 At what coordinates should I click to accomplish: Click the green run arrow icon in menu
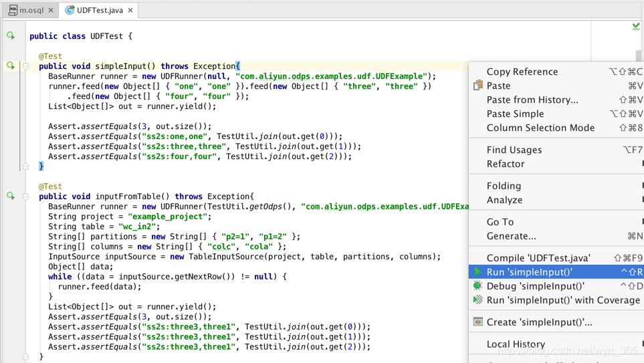(477, 271)
